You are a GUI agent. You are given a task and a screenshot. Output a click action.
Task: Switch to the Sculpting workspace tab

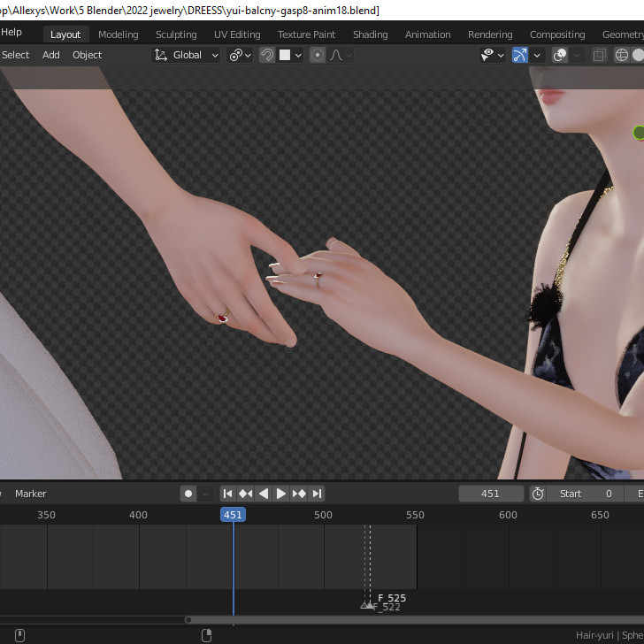click(x=176, y=34)
